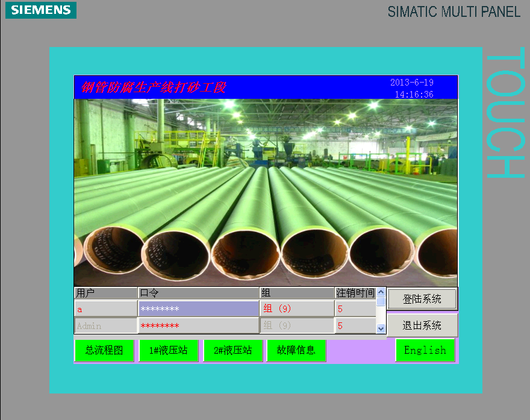Click the date 2013-6-19
The height and width of the screenshot is (420, 530).
click(412, 83)
